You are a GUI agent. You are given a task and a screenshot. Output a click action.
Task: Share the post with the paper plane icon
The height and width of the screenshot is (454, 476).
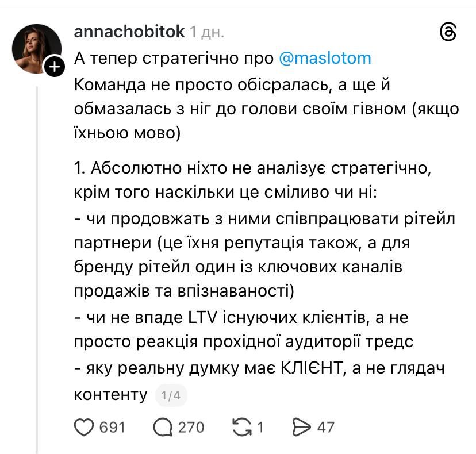(x=301, y=427)
